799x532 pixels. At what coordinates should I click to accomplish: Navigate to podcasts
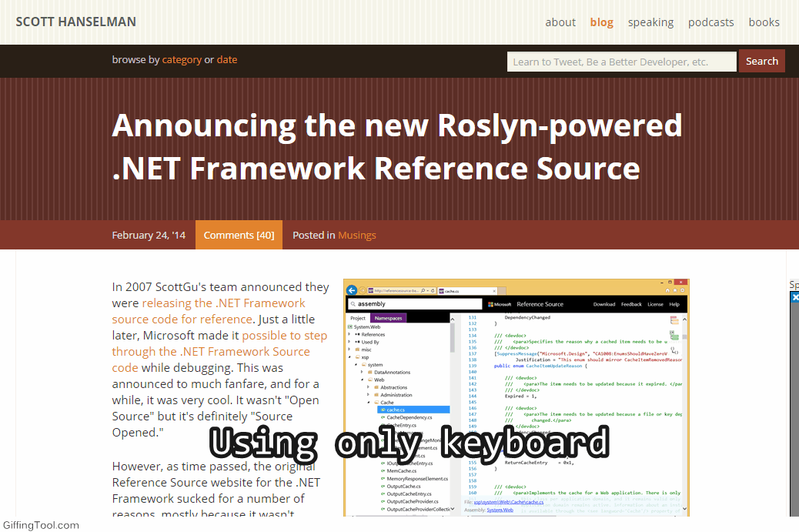click(710, 22)
